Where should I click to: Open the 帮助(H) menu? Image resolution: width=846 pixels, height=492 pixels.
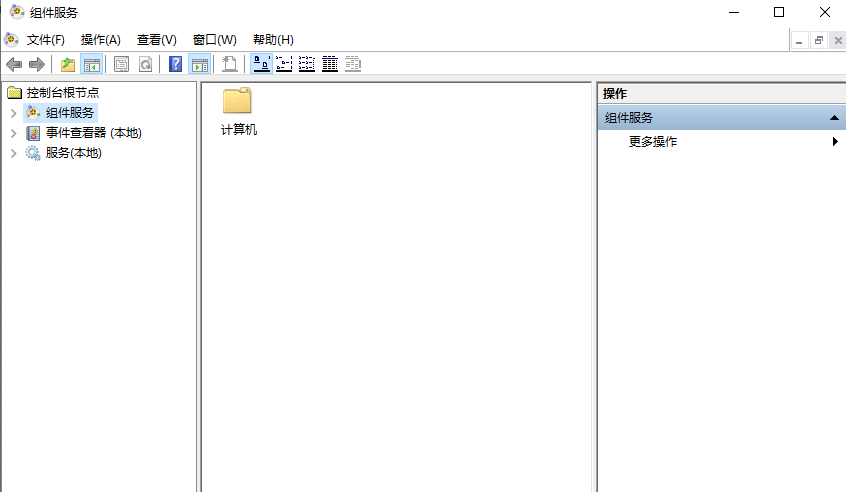coord(273,40)
